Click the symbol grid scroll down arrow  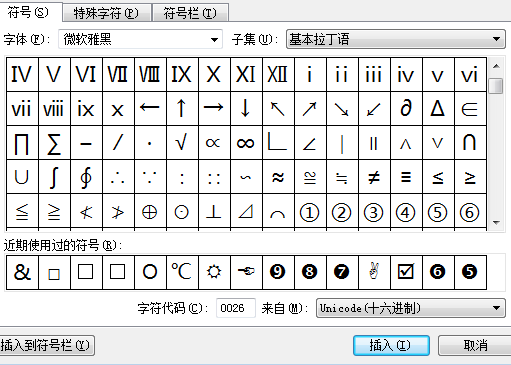[x=496, y=223]
